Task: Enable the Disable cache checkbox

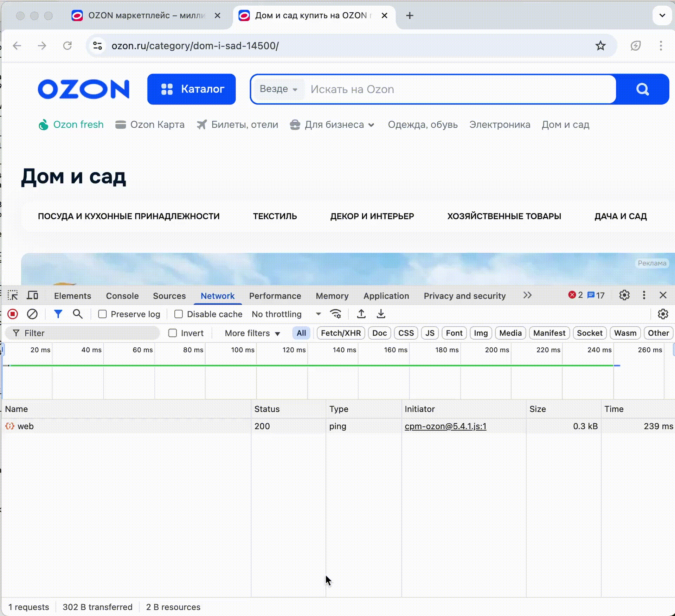Action: pyautogui.click(x=179, y=314)
